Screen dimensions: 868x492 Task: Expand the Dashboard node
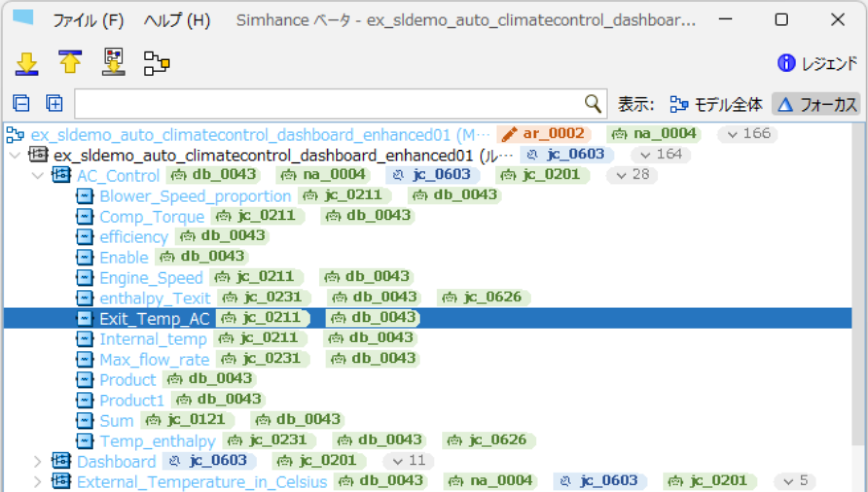point(38,461)
